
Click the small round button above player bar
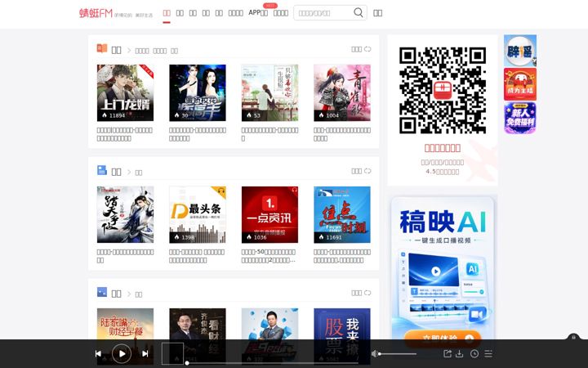tap(573, 337)
